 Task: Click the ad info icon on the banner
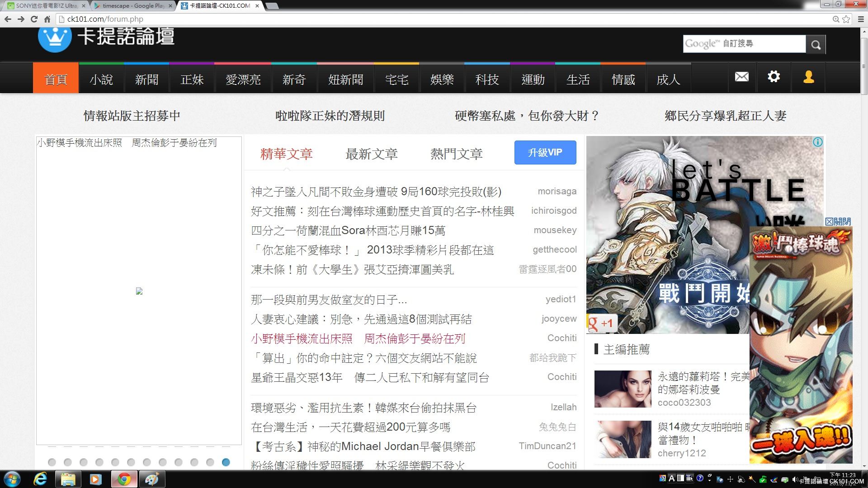817,142
